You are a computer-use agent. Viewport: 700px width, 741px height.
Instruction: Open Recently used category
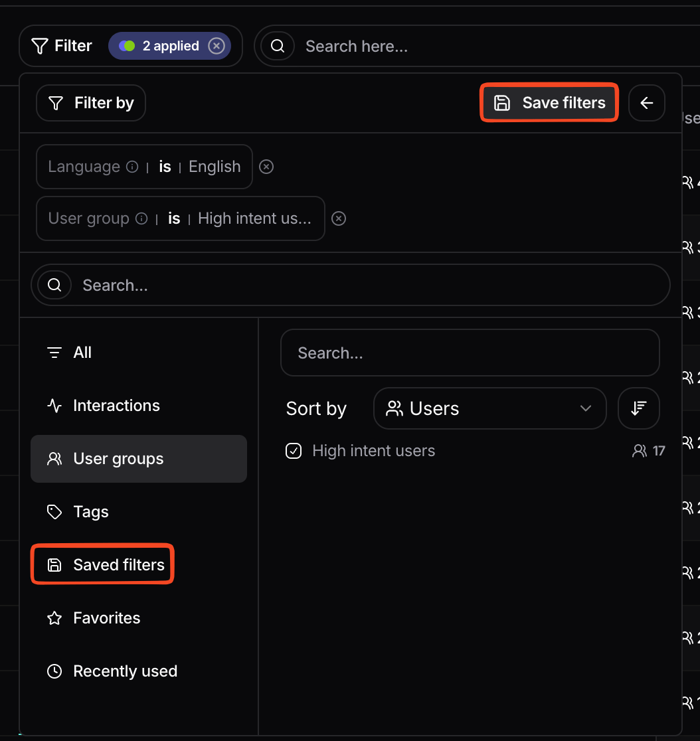[x=139, y=671]
